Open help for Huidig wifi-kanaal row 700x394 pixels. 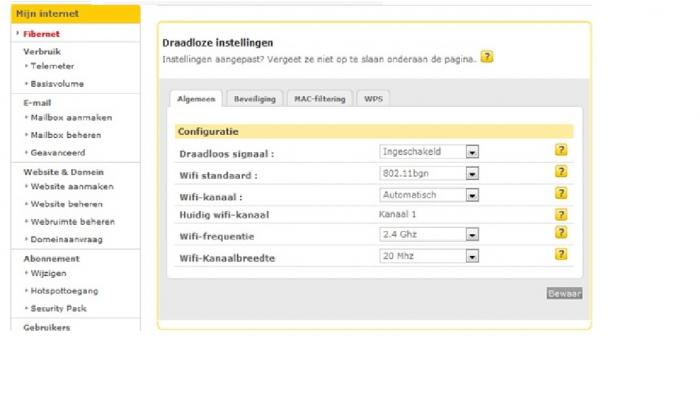[x=561, y=215]
